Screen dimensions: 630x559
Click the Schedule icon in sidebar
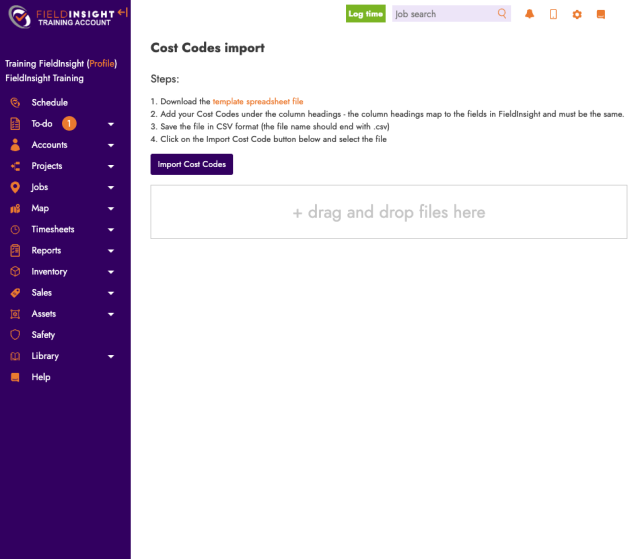point(15,102)
